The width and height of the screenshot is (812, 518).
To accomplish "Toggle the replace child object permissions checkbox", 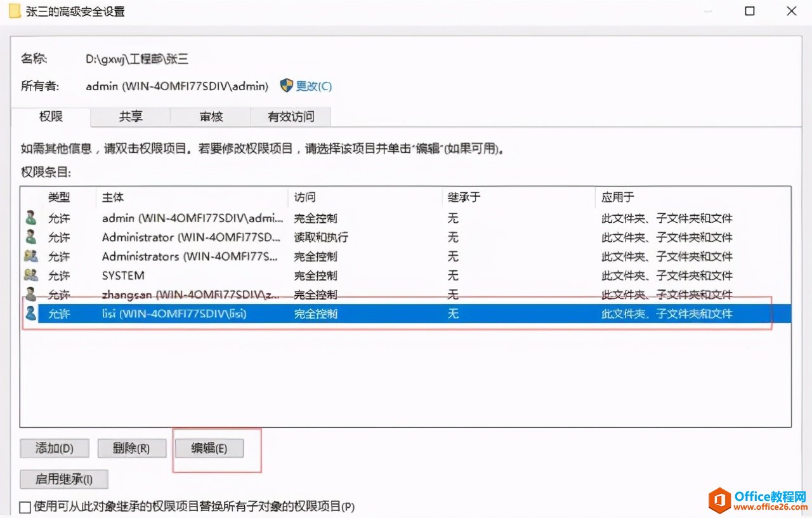I will click(x=25, y=507).
